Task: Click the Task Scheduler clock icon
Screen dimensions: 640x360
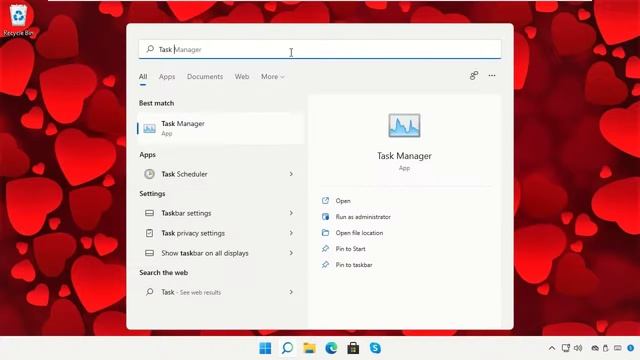Action: (x=149, y=174)
